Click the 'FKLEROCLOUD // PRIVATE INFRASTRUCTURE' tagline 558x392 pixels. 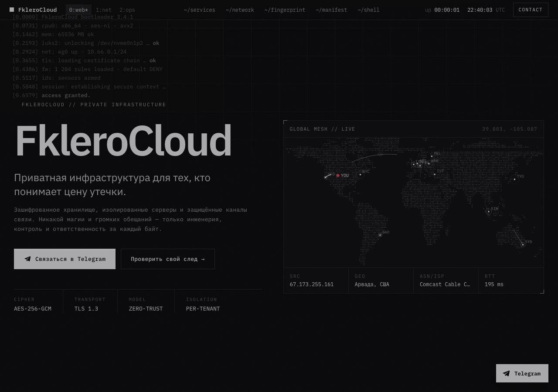[x=94, y=105]
